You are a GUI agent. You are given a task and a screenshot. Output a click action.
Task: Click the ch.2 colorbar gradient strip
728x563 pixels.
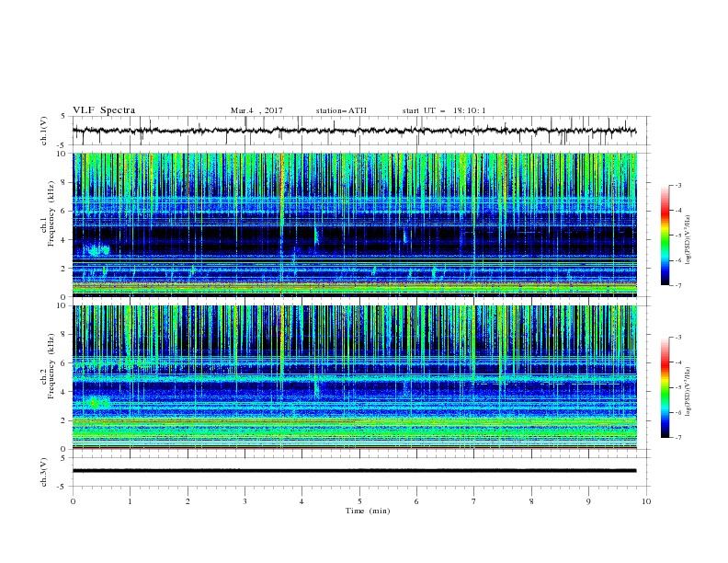[665, 387]
